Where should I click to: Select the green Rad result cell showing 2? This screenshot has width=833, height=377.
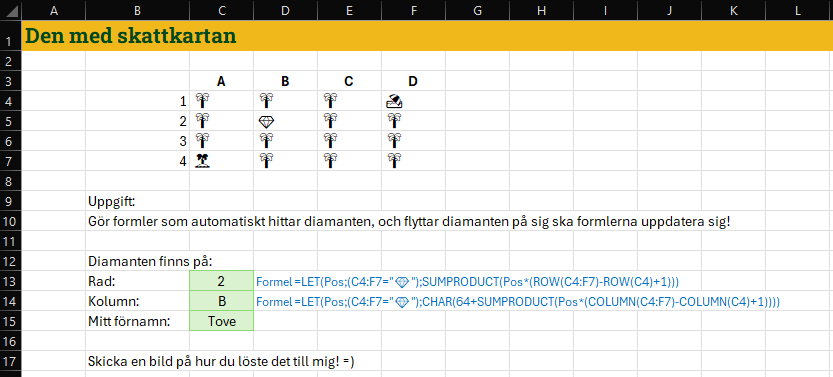[222, 281]
